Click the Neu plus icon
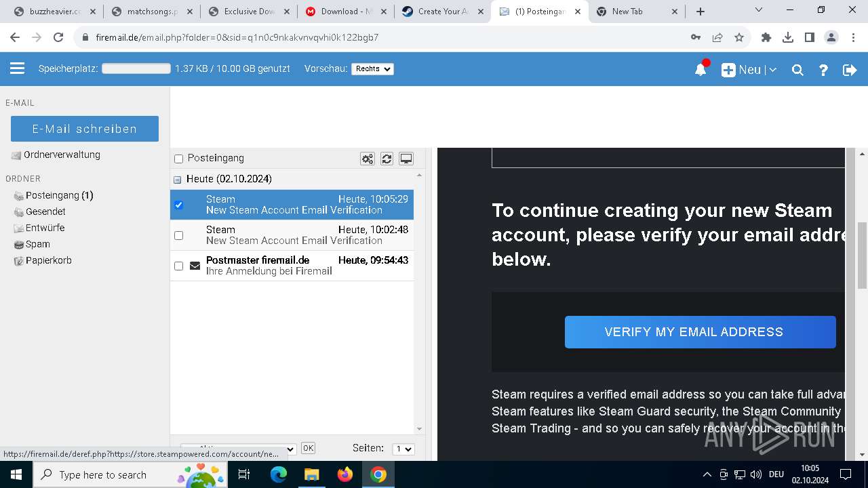The width and height of the screenshot is (868, 488). pos(728,70)
